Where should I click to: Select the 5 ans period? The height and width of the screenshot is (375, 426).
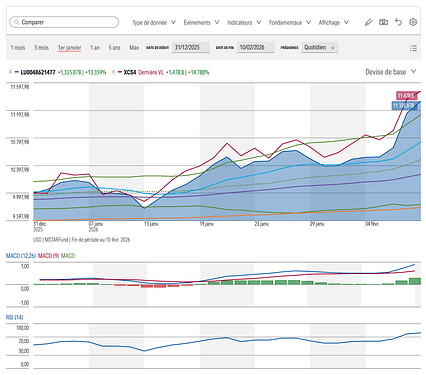point(114,48)
